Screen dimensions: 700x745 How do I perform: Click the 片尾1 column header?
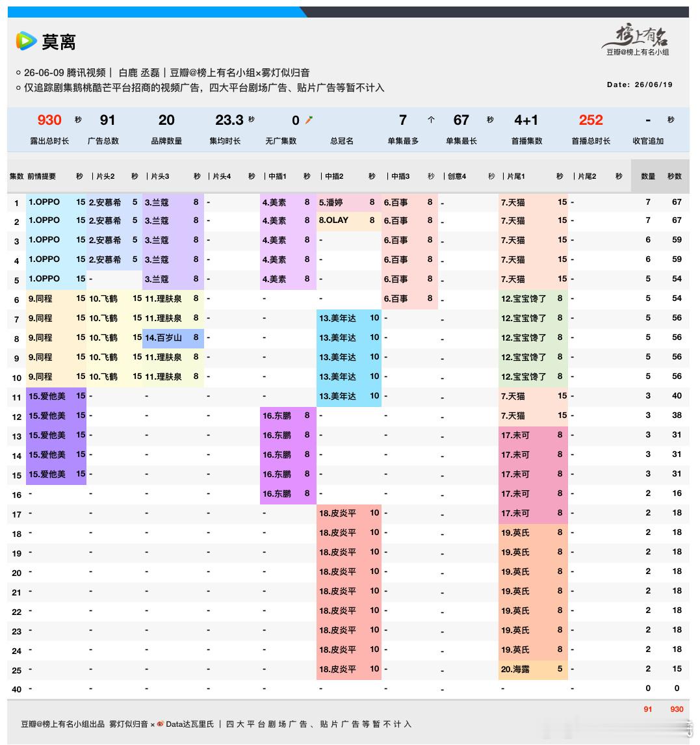click(x=516, y=176)
